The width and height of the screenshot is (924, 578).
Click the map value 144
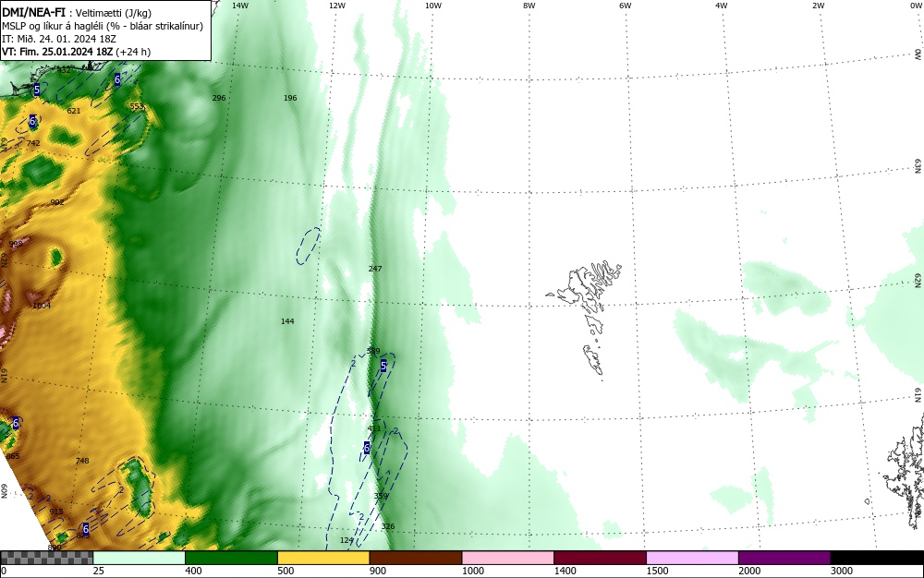click(x=287, y=321)
